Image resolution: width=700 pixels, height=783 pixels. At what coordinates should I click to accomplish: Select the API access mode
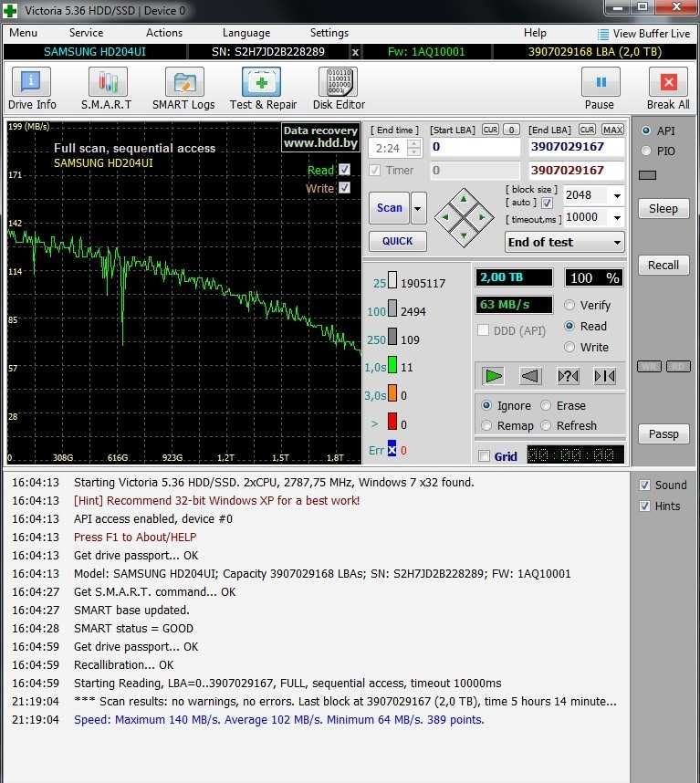point(646,130)
